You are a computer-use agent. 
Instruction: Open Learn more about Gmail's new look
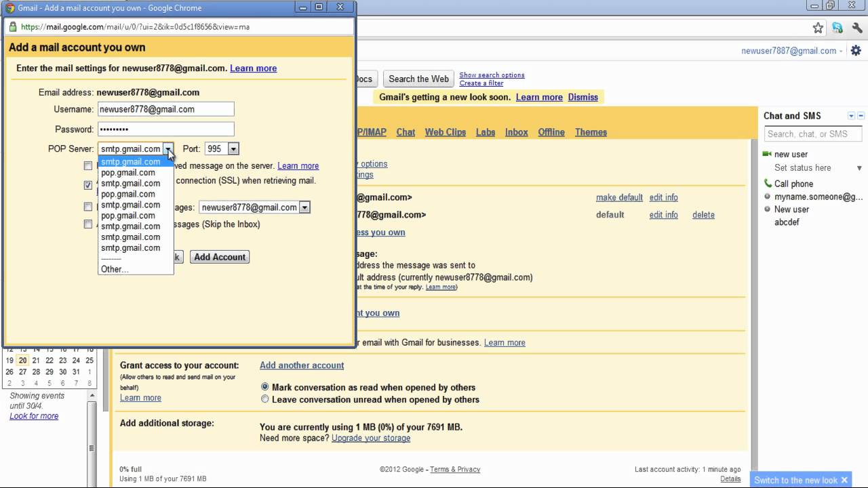539,98
